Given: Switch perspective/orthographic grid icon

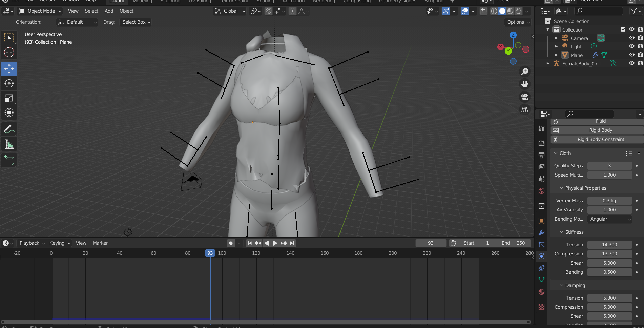Looking at the screenshot, I should coord(525,110).
